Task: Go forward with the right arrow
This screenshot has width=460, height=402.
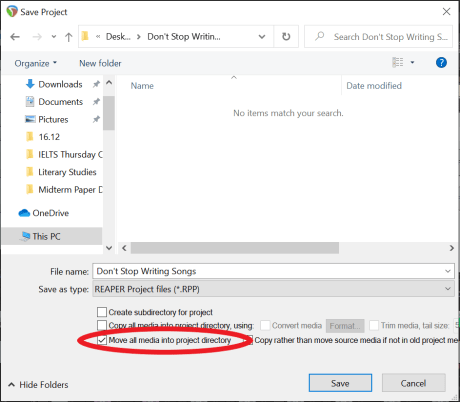Action: (x=37, y=37)
